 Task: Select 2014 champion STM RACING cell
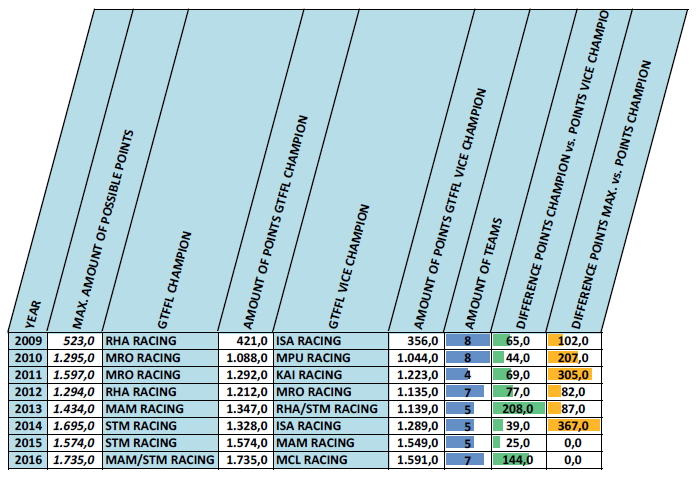[160, 426]
